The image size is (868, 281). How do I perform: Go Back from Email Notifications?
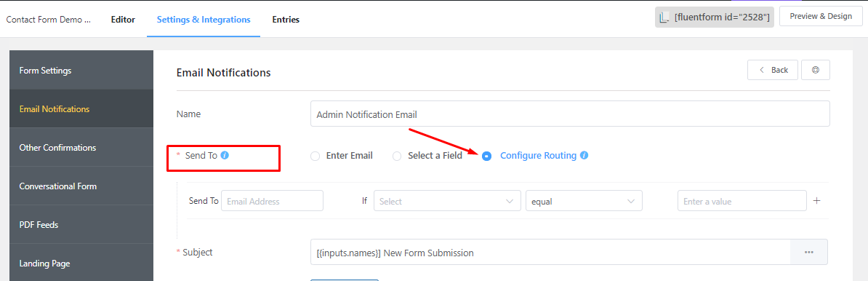[773, 70]
